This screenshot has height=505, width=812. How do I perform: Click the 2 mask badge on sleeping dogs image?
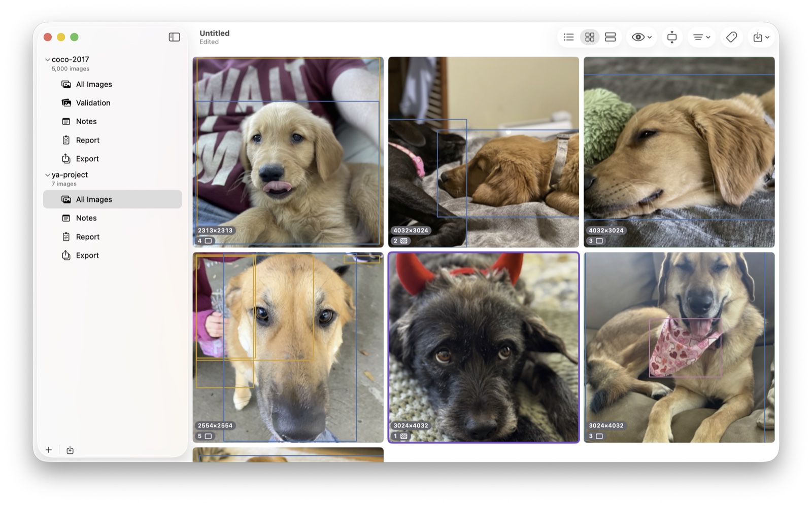[400, 241]
